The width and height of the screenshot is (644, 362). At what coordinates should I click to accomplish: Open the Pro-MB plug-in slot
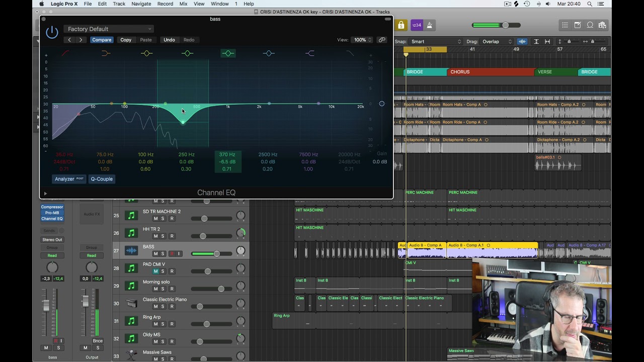click(x=52, y=213)
